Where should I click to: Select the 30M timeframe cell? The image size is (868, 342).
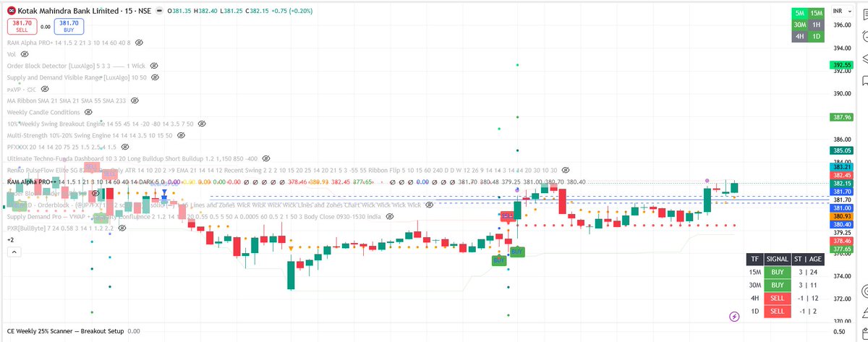(x=801, y=25)
